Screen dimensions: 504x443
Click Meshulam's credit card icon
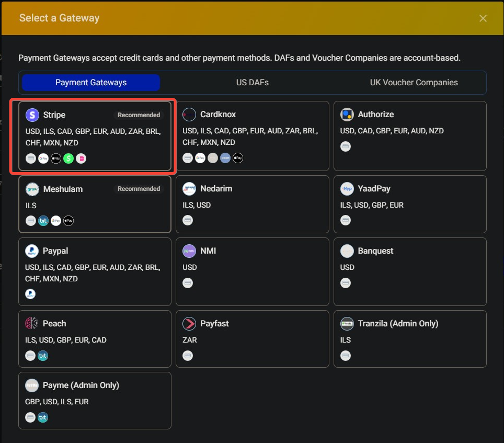[x=31, y=221]
